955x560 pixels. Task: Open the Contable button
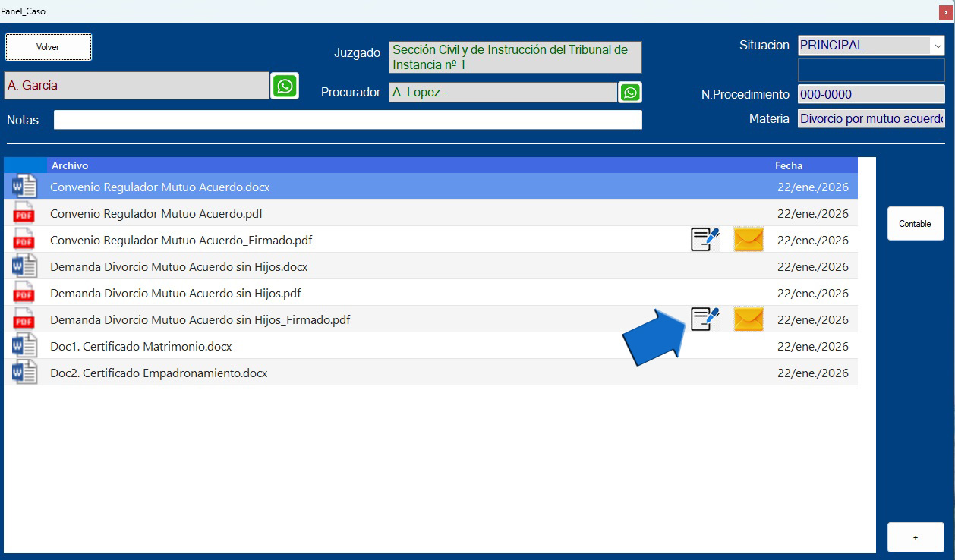[915, 224]
